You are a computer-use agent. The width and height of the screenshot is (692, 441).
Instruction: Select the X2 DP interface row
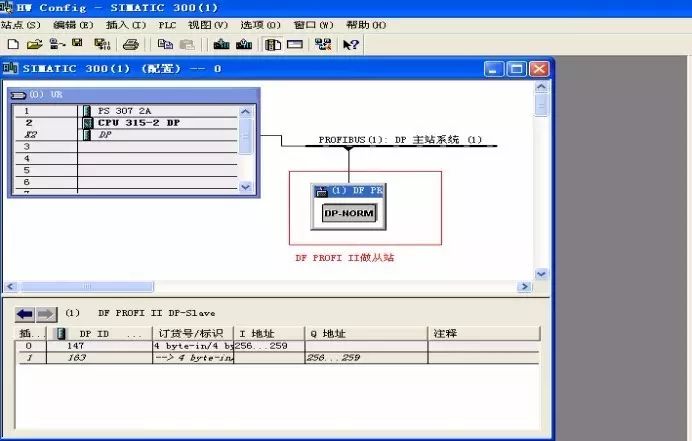126,135
